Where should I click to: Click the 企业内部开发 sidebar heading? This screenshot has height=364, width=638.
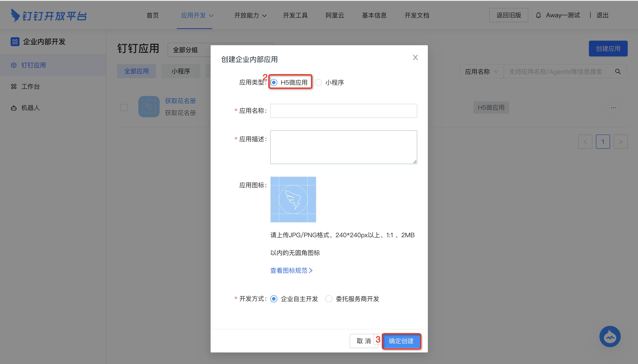44,41
